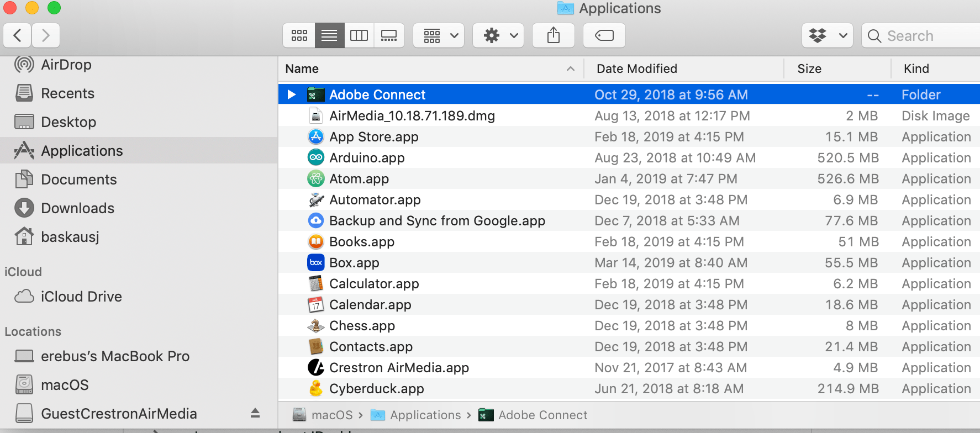Select the Chess.app file name
Screen dimensions: 980x433
pyautogui.click(x=362, y=326)
